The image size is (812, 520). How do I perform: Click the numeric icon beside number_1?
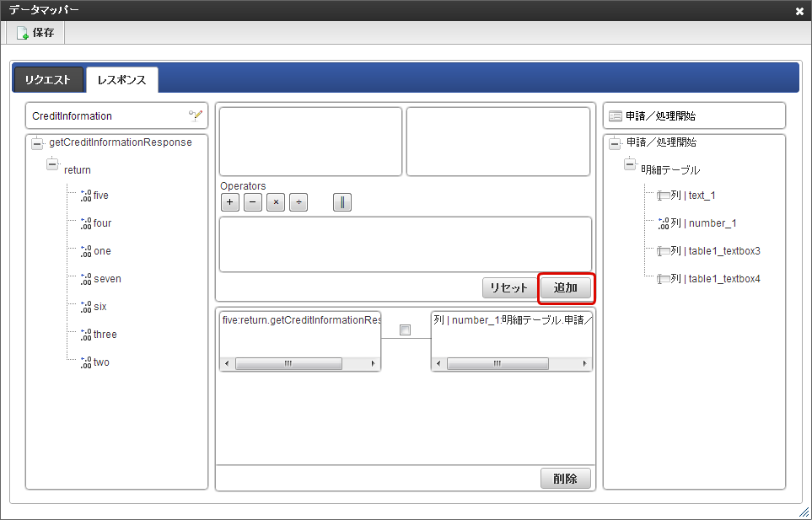(x=664, y=223)
